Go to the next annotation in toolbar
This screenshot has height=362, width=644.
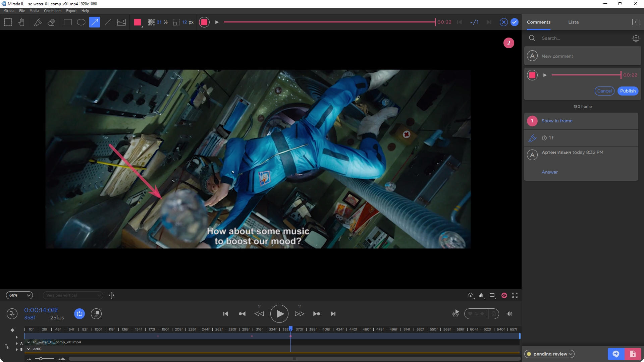[489, 22]
